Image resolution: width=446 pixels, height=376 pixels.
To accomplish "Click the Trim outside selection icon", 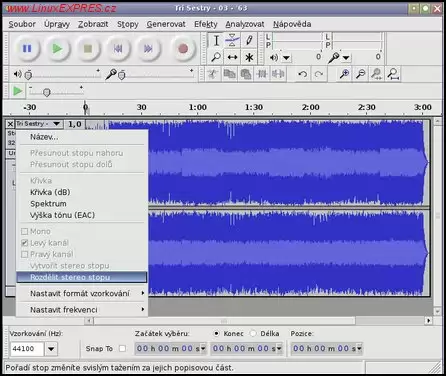I will tap(262, 74).
